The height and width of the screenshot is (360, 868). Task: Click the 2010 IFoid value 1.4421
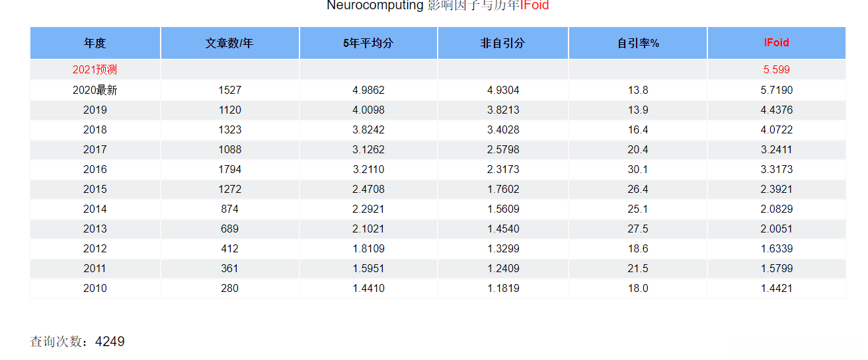click(776, 288)
